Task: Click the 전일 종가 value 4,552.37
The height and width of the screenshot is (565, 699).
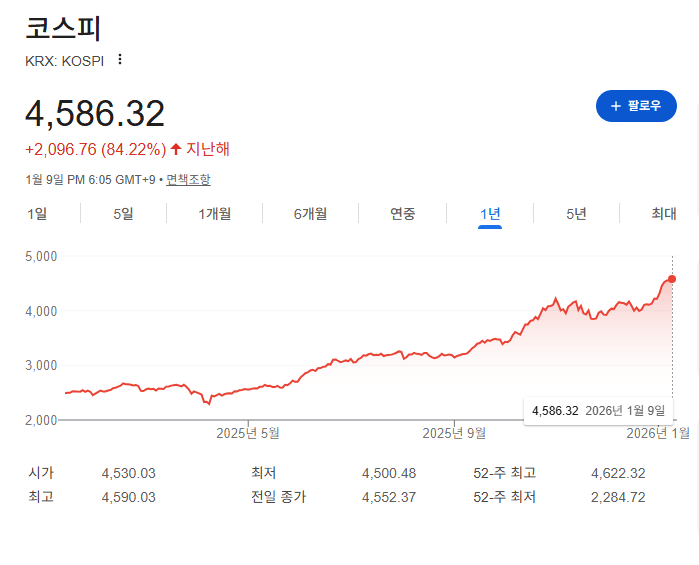Action: click(389, 497)
